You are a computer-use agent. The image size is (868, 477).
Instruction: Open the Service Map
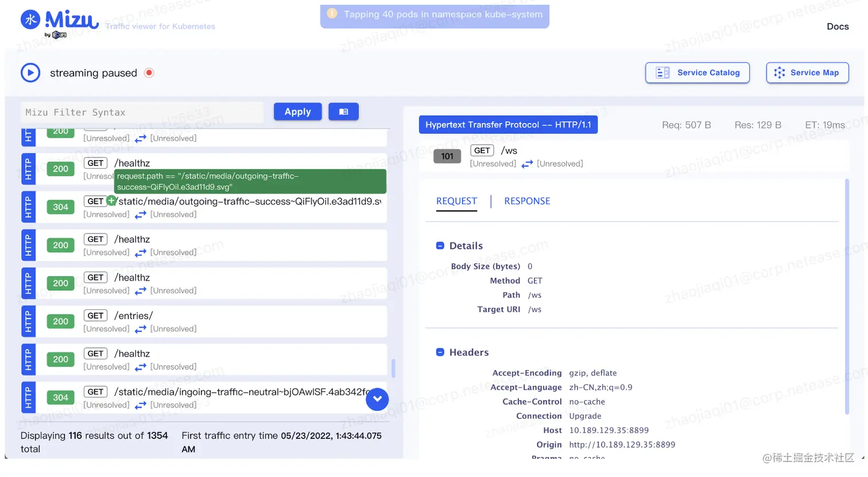point(807,73)
